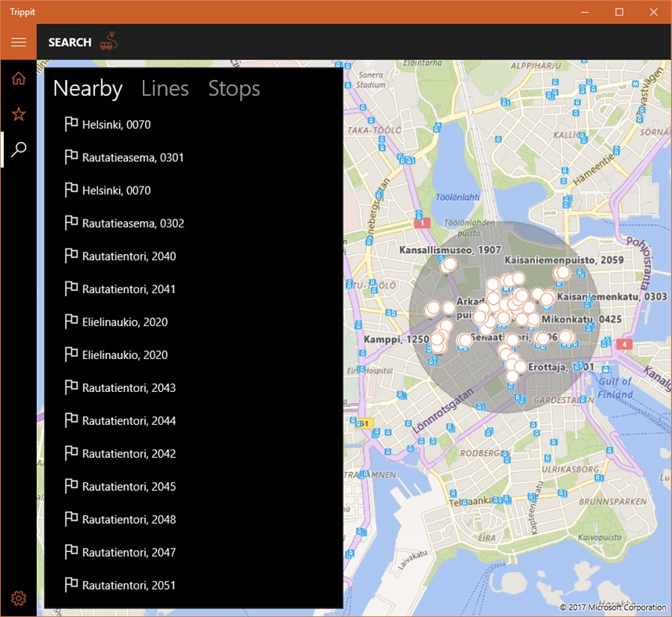This screenshot has width=672, height=617.
Task: Choose Rautatientori, 2051 at the list bottom
Action: point(129,585)
